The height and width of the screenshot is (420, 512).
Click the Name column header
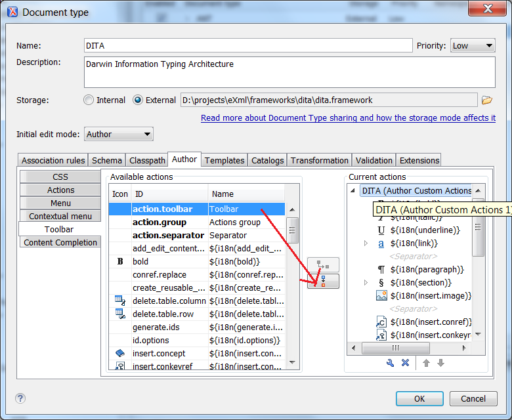246,194
